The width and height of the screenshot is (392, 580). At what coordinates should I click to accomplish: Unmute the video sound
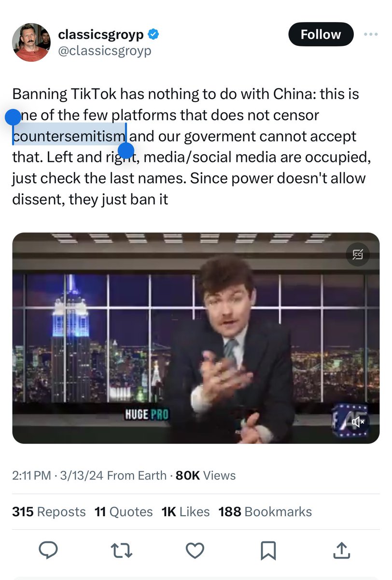point(358,422)
